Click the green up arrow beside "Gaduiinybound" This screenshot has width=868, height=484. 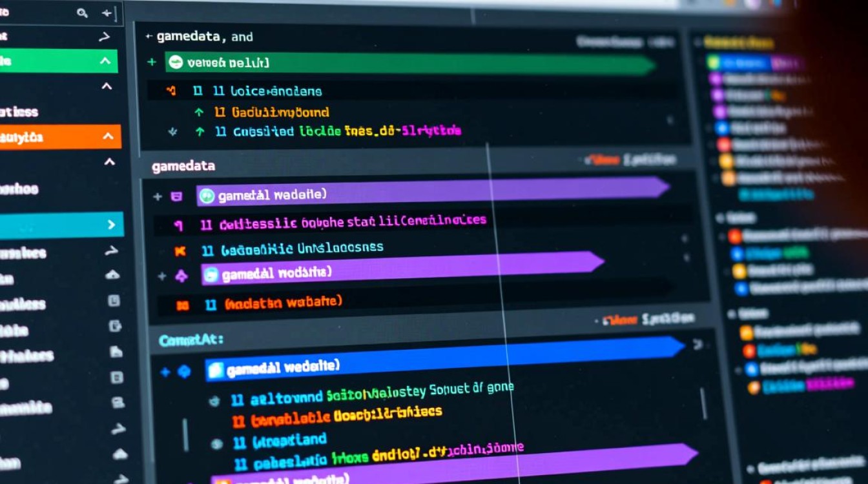(199, 112)
